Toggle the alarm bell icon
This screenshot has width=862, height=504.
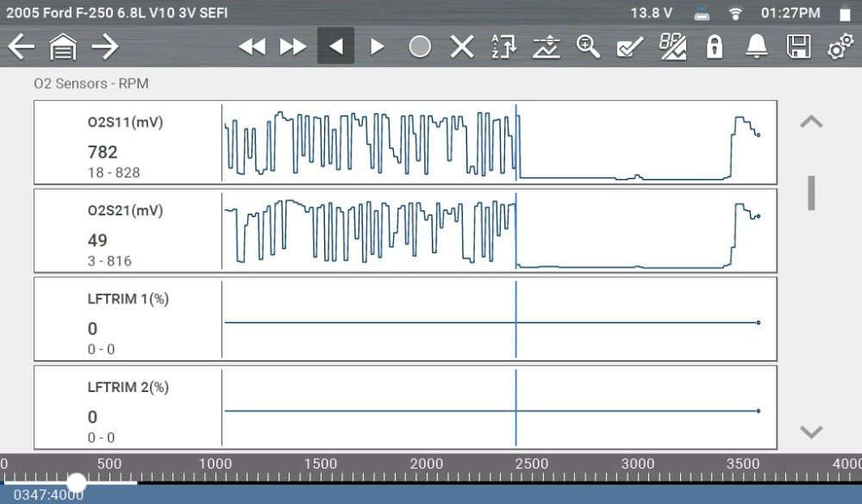click(757, 47)
